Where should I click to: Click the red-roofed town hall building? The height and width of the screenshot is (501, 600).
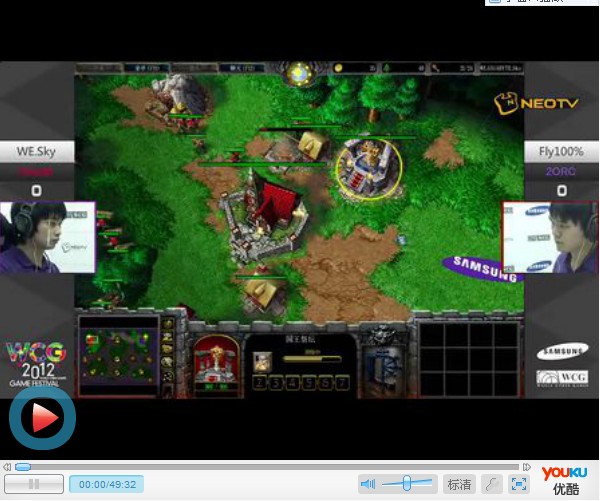pos(264,218)
